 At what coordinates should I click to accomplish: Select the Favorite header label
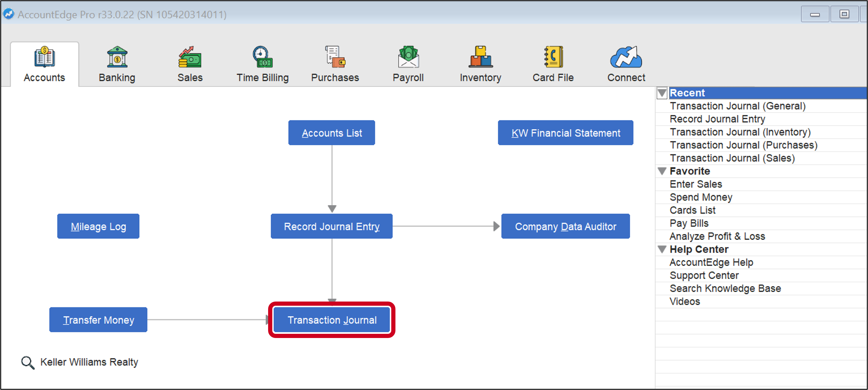coord(690,171)
